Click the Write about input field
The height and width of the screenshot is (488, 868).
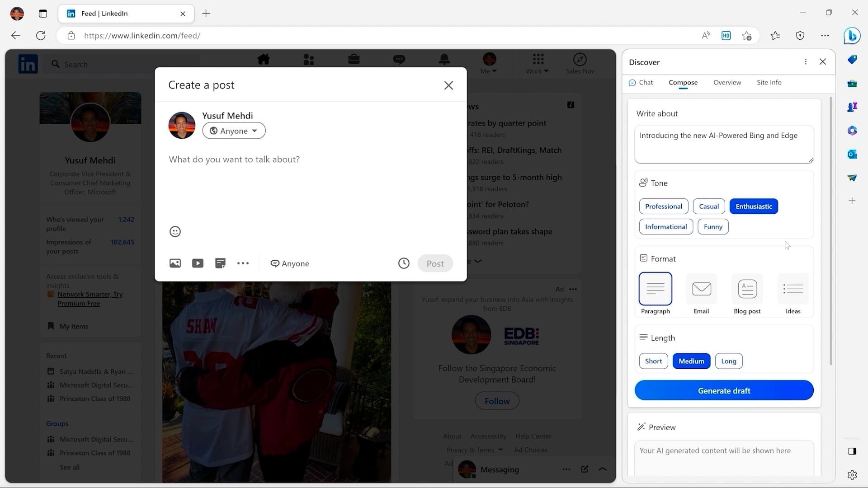point(724,143)
